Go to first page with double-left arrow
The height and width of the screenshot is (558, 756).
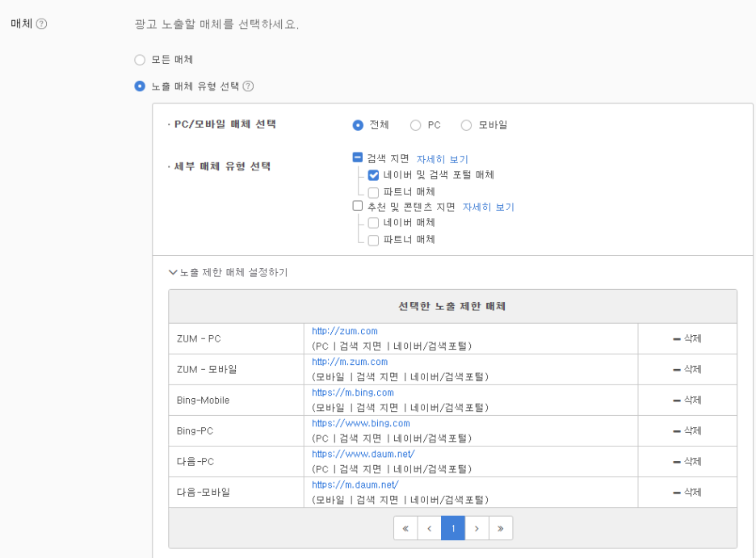[405, 528]
